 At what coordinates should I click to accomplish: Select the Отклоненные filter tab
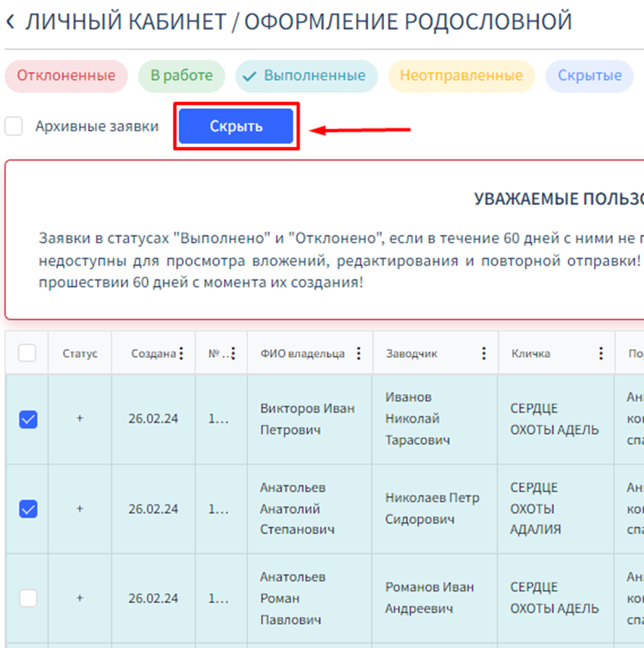pos(66,76)
